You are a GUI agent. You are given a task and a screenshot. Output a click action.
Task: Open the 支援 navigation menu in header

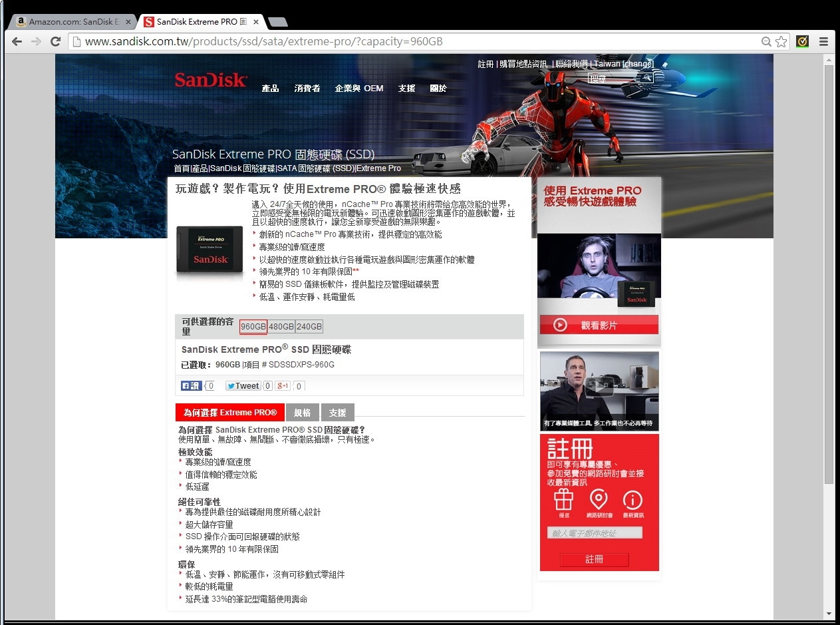click(407, 88)
